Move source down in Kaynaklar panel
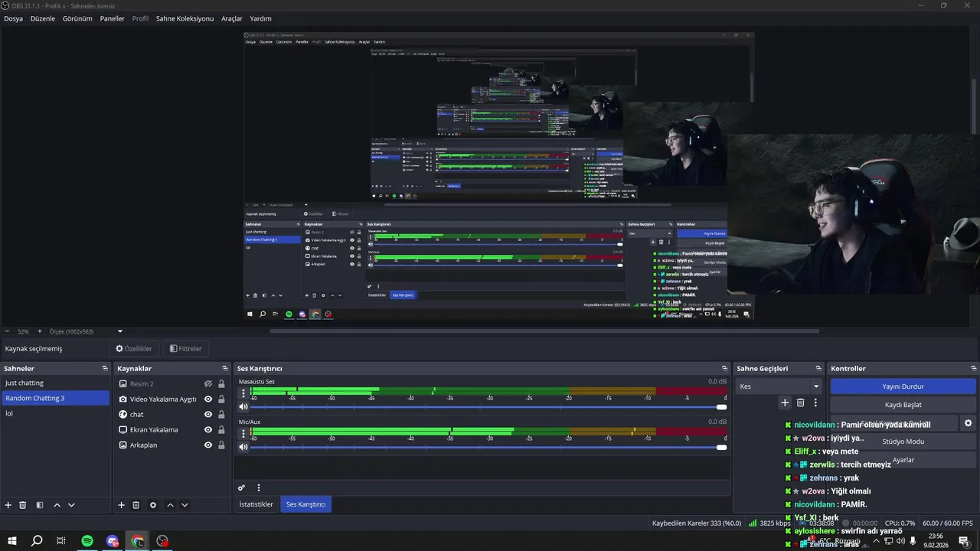 [185, 505]
